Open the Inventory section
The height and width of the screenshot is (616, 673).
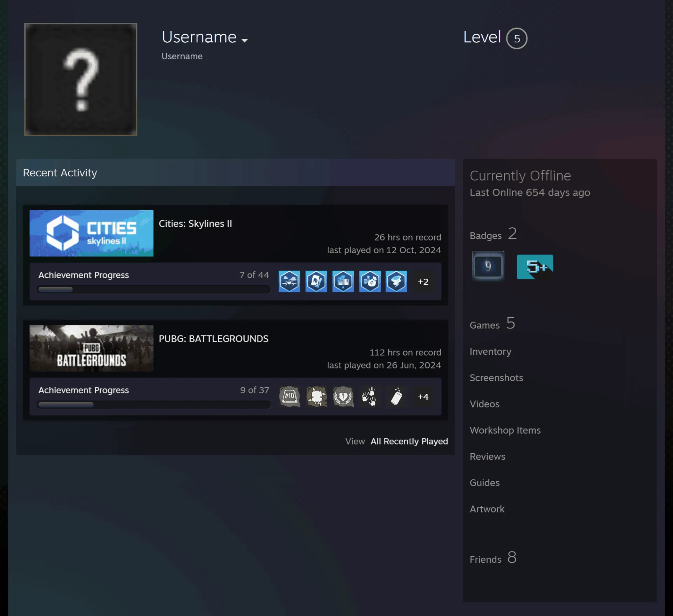pyautogui.click(x=490, y=351)
